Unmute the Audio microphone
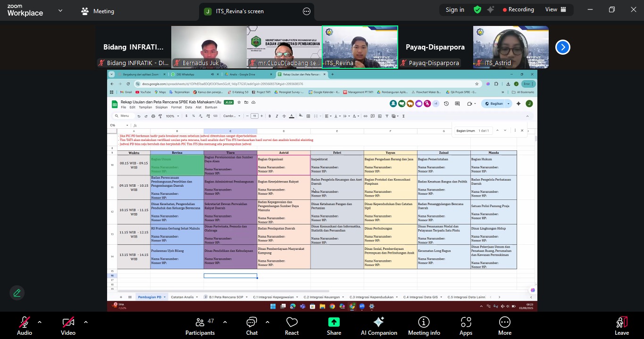Image resolution: width=644 pixels, height=339 pixels. tap(24, 326)
